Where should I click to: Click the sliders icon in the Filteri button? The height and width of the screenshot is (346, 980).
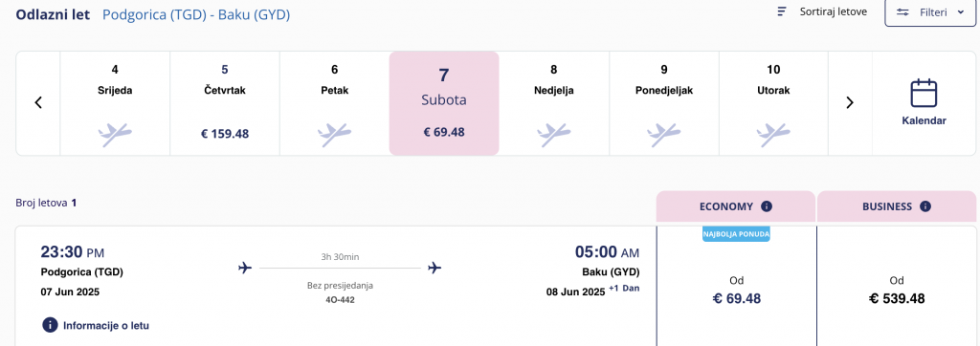[902, 12]
